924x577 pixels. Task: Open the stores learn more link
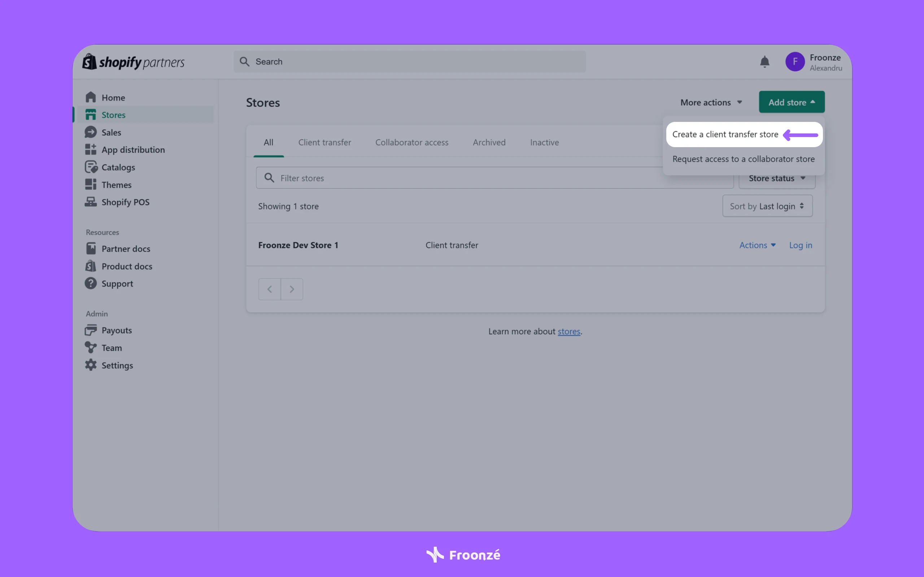tap(568, 331)
